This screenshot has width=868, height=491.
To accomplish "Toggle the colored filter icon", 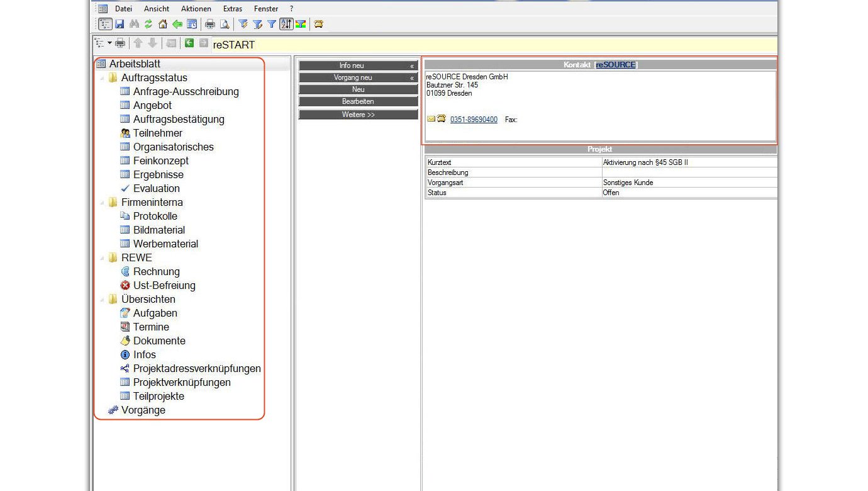I will (x=301, y=24).
